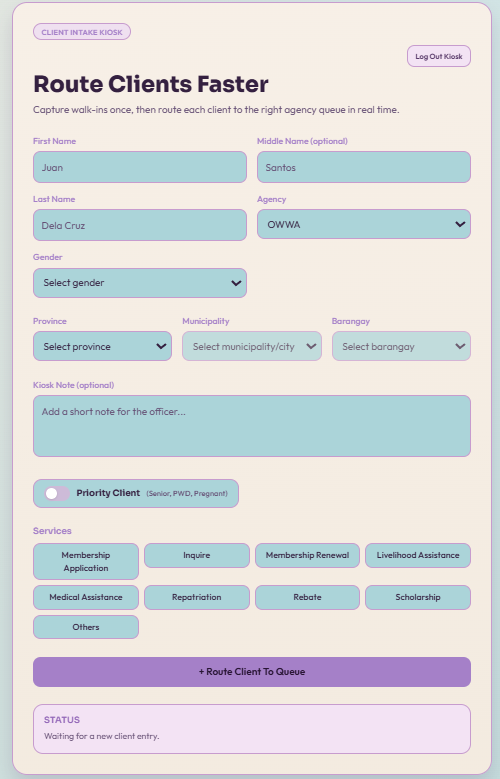The height and width of the screenshot is (779, 500).
Task: Expand the Select gender dropdown
Action: click(x=140, y=283)
